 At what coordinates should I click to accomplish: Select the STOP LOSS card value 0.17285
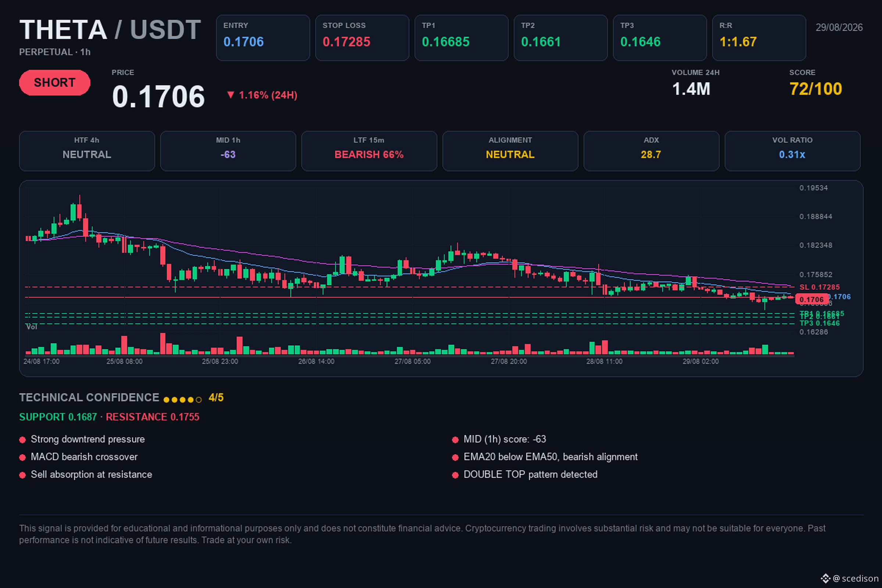coord(347,42)
